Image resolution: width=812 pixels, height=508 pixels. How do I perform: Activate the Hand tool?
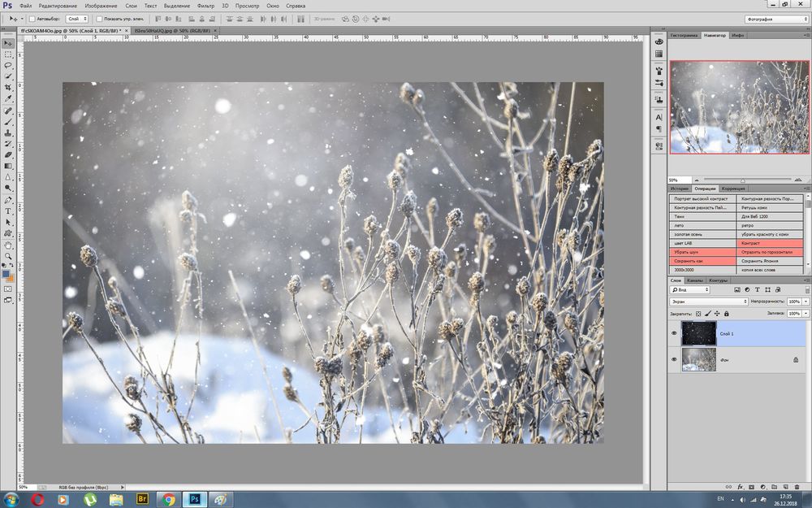8,245
